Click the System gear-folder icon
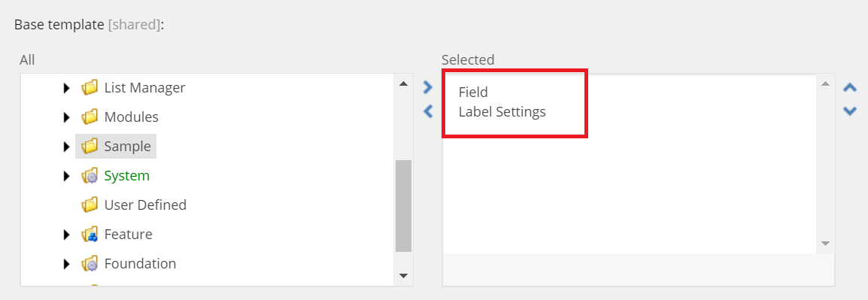The width and height of the screenshot is (868, 300). tap(89, 175)
